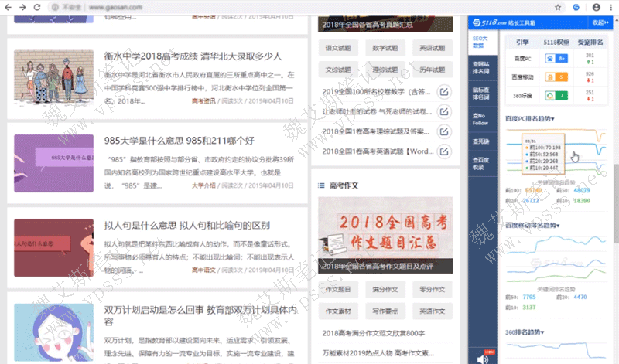The height and width of the screenshot is (364, 619).
Task: Open the 鼠标查排名词 sidebar tab
Action: tap(480, 94)
